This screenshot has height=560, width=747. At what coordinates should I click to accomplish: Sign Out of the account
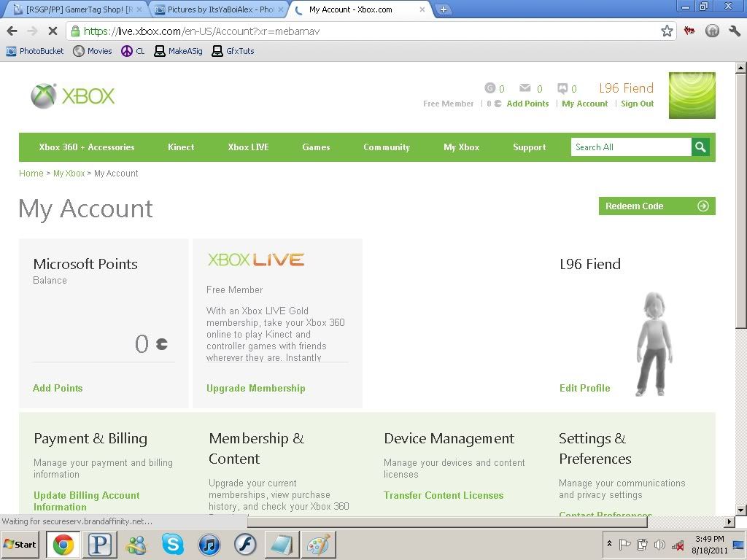(x=637, y=104)
